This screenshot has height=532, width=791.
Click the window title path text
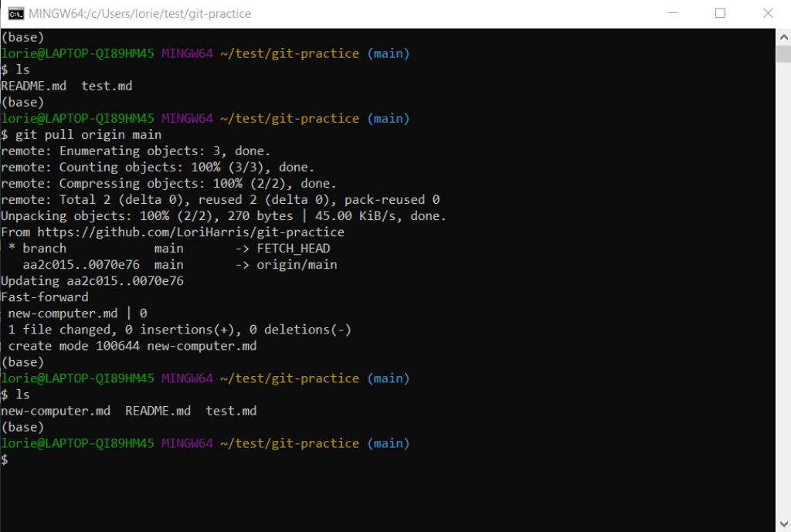pyautogui.click(x=139, y=14)
